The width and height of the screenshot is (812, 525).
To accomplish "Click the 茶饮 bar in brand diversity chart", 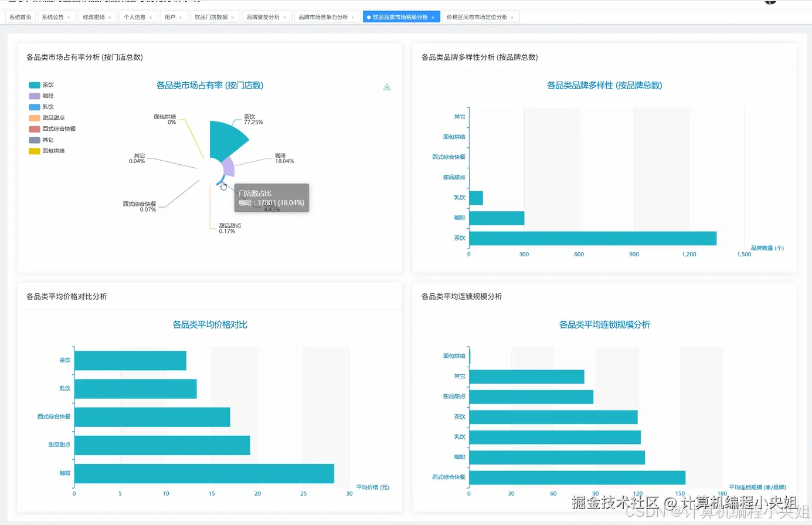I will 593,238.
